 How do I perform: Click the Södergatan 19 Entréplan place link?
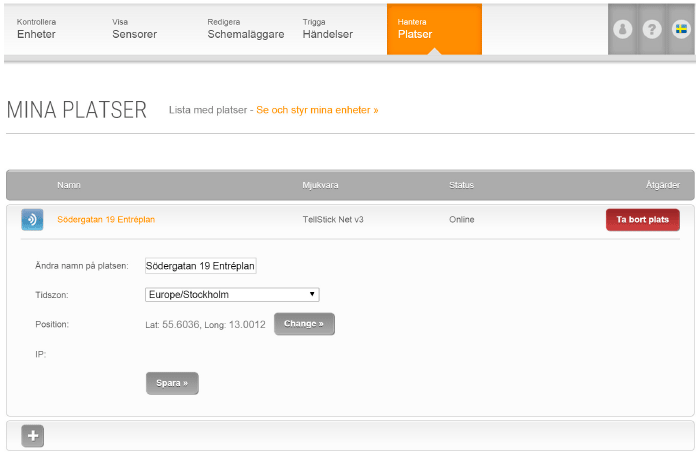(106, 219)
